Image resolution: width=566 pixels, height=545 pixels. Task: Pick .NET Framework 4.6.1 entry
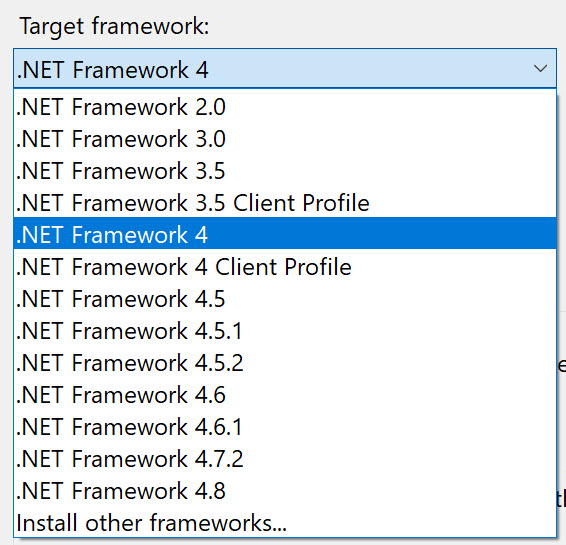pos(285,427)
